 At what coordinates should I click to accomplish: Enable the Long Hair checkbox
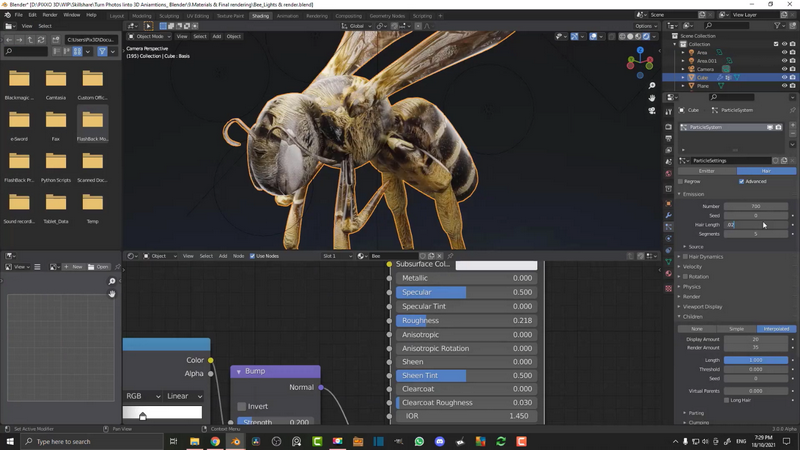pos(727,401)
